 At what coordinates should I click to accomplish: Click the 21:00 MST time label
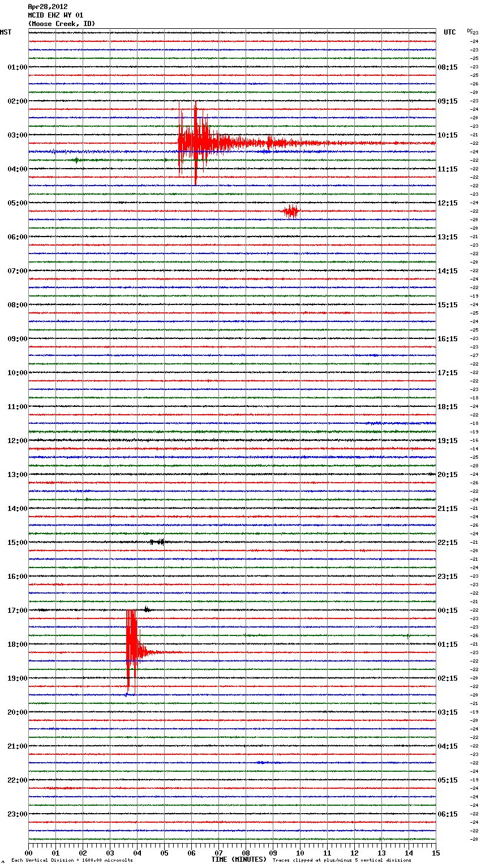(18, 746)
